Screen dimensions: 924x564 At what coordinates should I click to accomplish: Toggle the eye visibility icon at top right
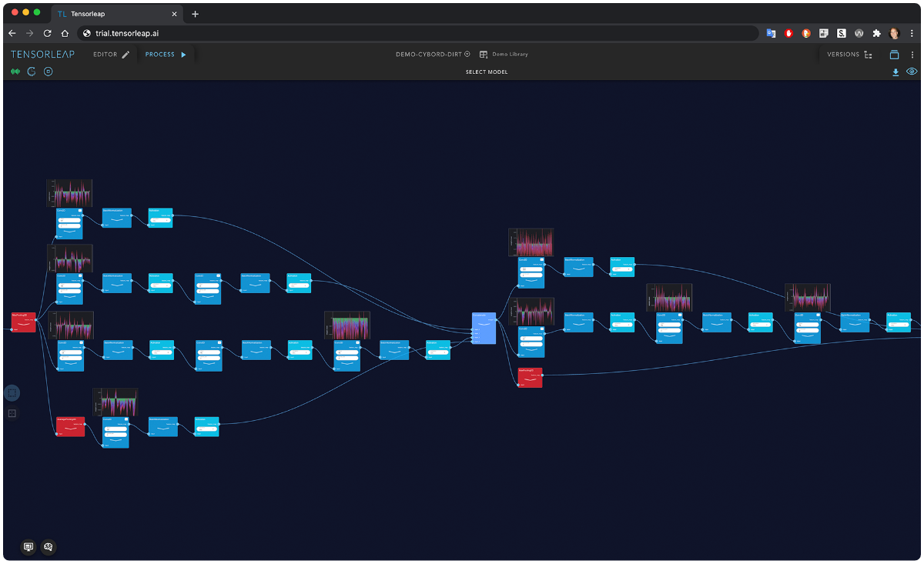(912, 72)
